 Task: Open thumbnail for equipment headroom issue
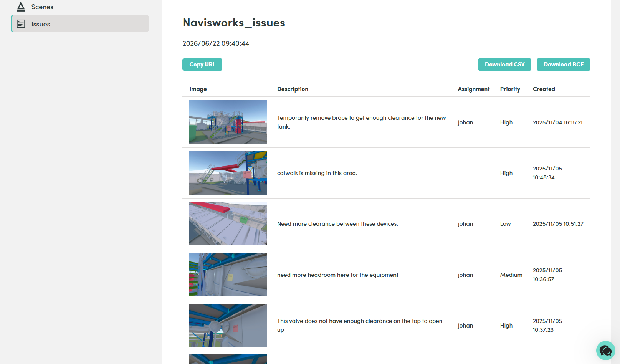pos(228,275)
